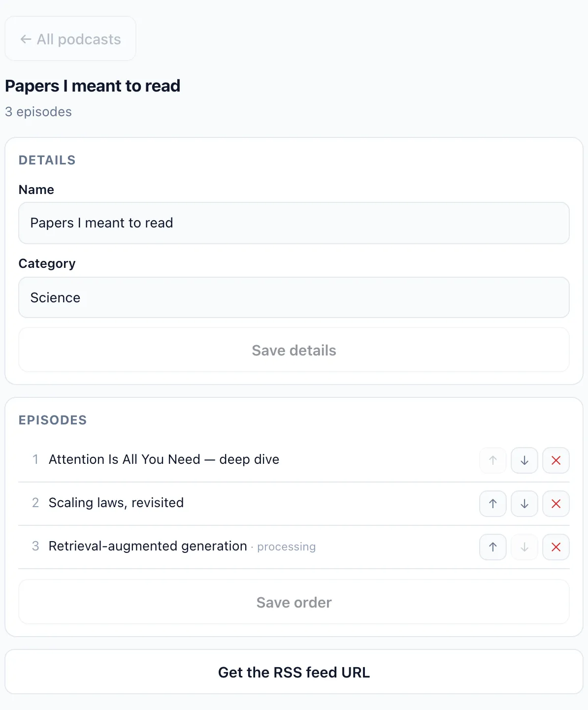
Task: Remove 'Scaling laws, revisited' episode
Action: point(556,504)
